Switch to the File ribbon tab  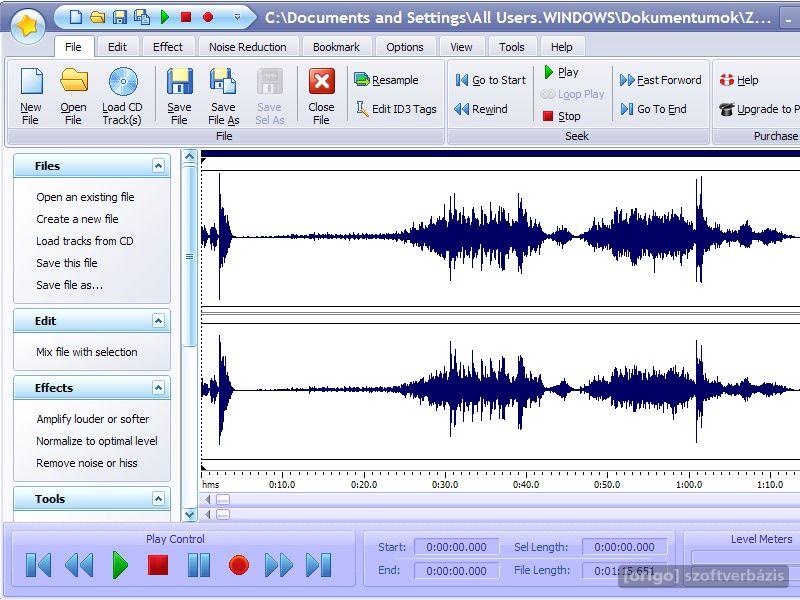pyautogui.click(x=73, y=47)
